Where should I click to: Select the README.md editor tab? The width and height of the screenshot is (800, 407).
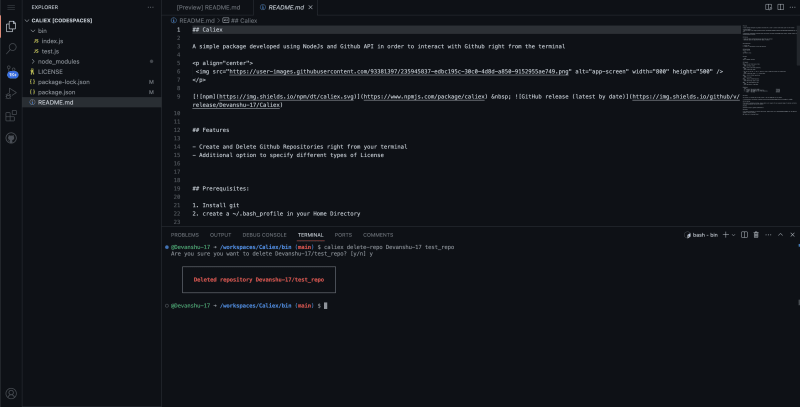coord(286,7)
